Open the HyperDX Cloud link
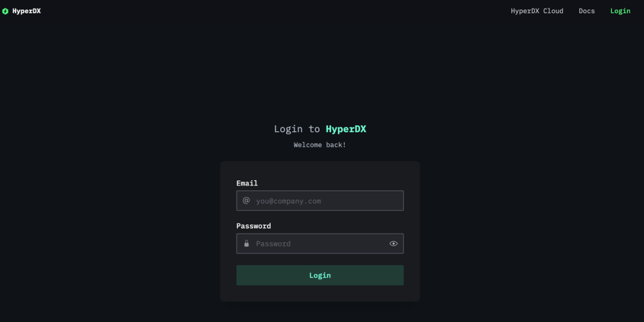Screen dimensions: 644x322 point(537,11)
